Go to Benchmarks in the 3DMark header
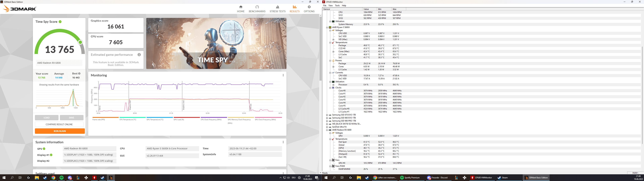The width and height of the screenshot is (644, 181). [257, 9]
